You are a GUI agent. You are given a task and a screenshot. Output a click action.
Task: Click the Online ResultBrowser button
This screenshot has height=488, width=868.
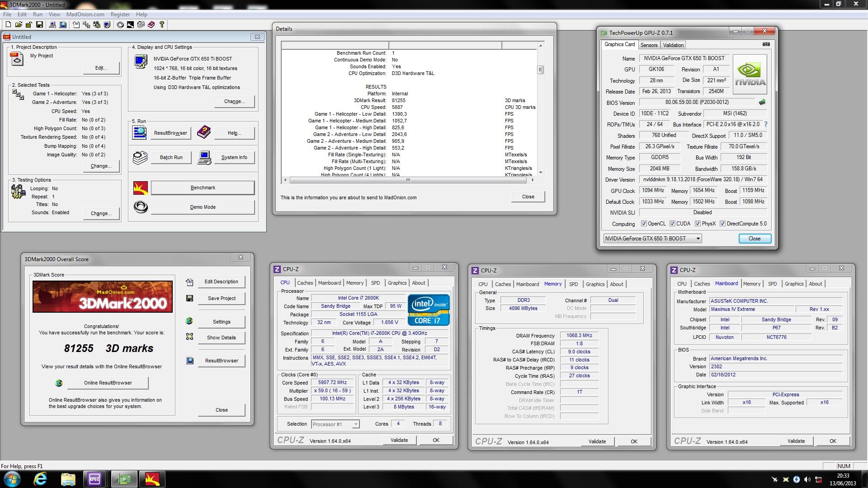tap(108, 383)
